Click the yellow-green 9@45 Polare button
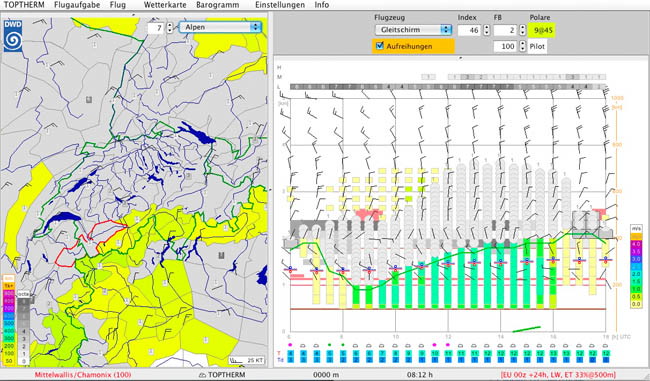The image size is (650, 381). coord(543,30)
